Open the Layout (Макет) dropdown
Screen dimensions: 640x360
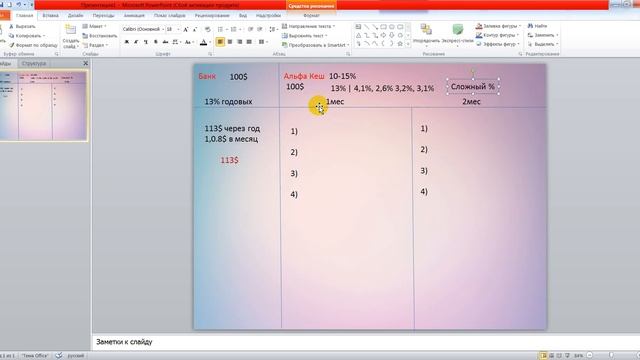click(x=95, y=26)
